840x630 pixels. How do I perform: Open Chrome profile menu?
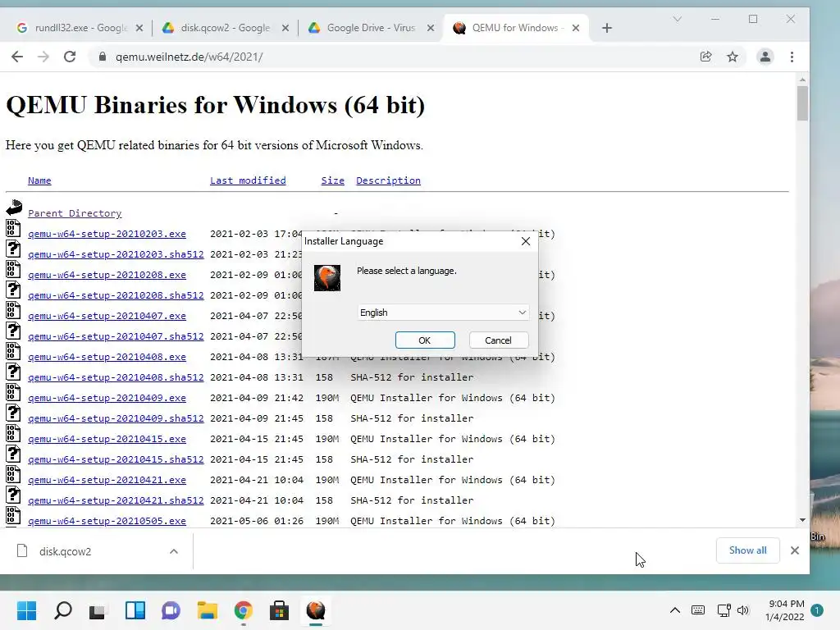(x=765, y=57)
